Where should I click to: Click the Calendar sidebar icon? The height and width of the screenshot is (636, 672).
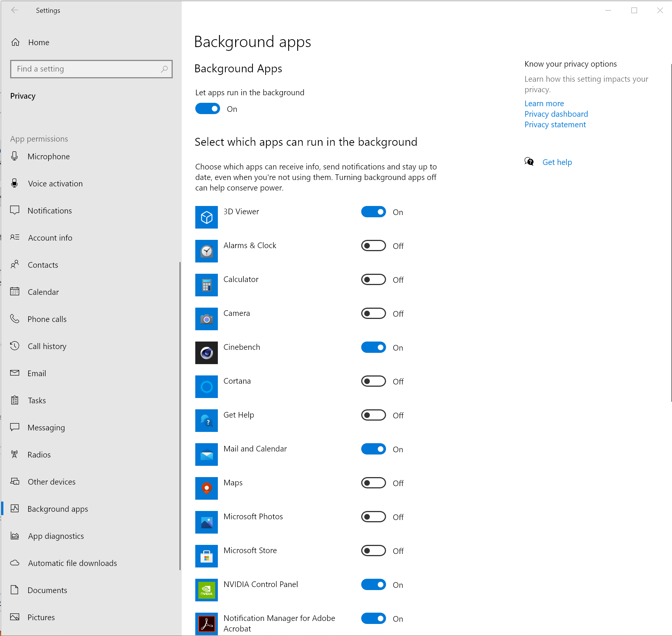pyautogui.click(x=15, y=291)
